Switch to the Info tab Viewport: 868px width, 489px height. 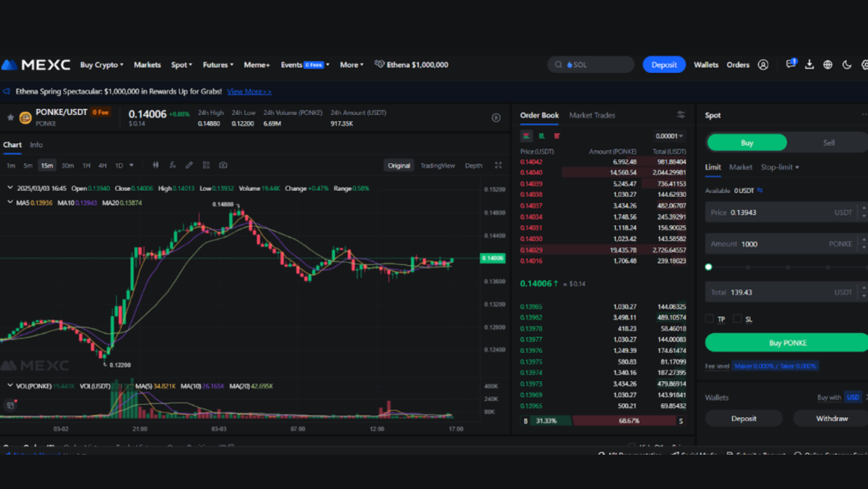point(36,145)
